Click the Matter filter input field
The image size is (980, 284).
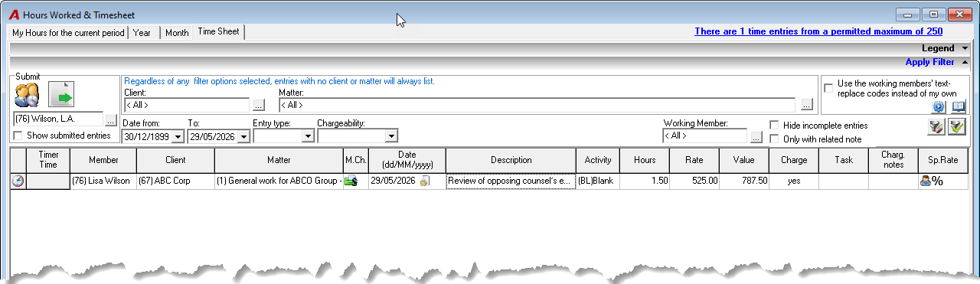537,105
